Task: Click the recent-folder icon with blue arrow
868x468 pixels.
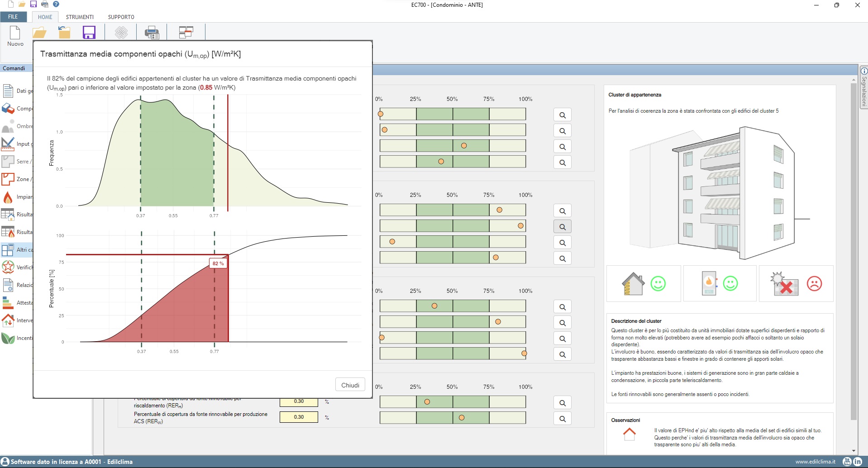Action: [x=64, y=32]
